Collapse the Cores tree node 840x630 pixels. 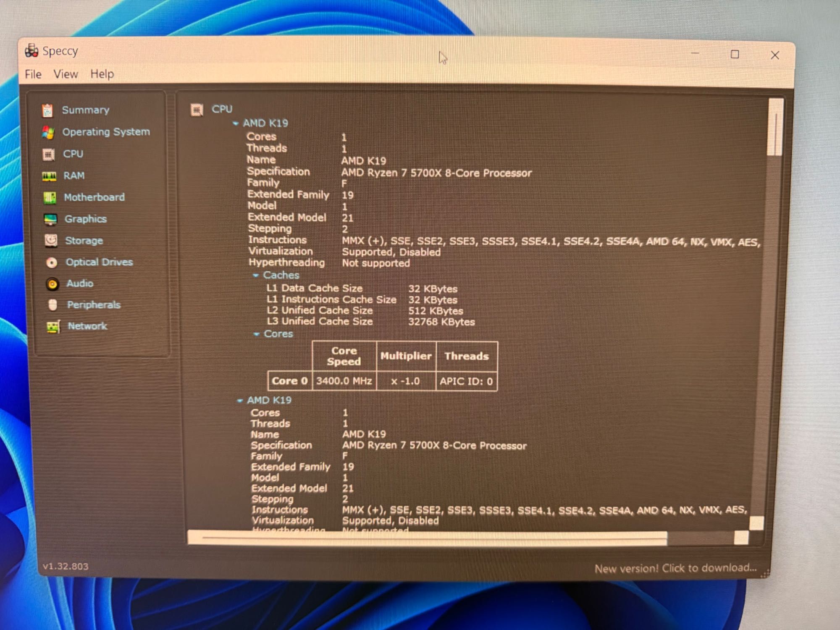256,334
